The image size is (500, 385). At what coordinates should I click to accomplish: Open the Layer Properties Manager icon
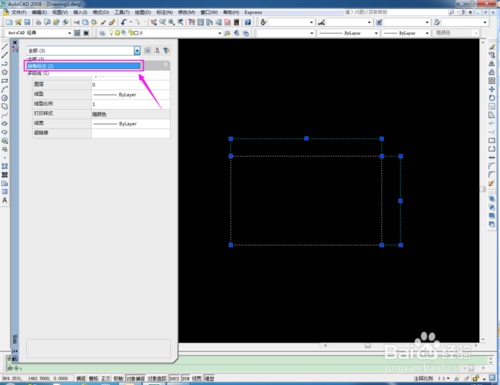[x=102, y=33]
